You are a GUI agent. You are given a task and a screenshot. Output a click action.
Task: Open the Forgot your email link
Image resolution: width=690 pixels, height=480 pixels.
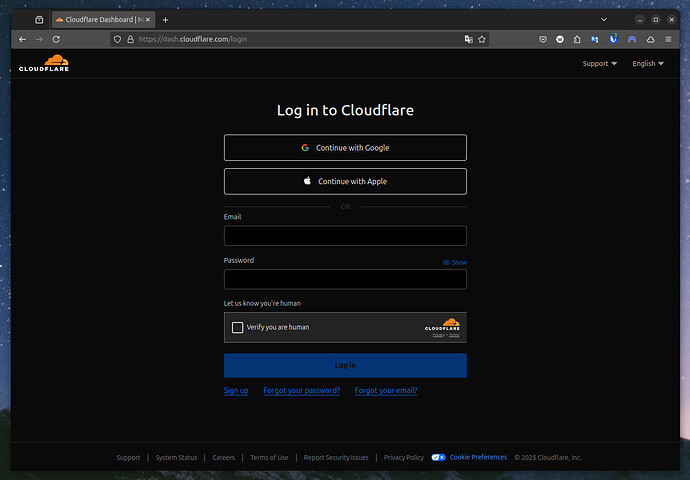pyautogui.click(x=386, y=390)
